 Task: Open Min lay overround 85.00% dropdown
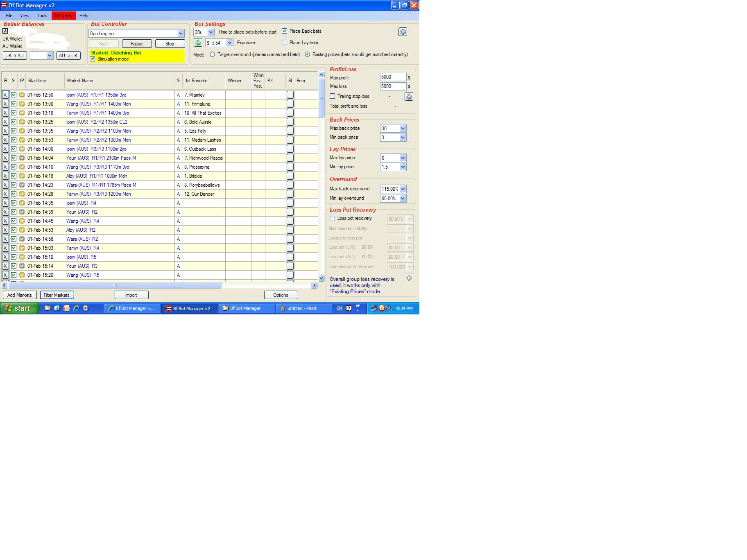pos(403,199)
